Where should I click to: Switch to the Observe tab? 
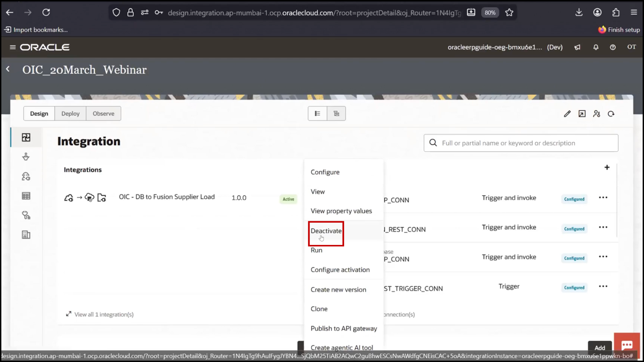pyautogui.click(x=103, y=114)
